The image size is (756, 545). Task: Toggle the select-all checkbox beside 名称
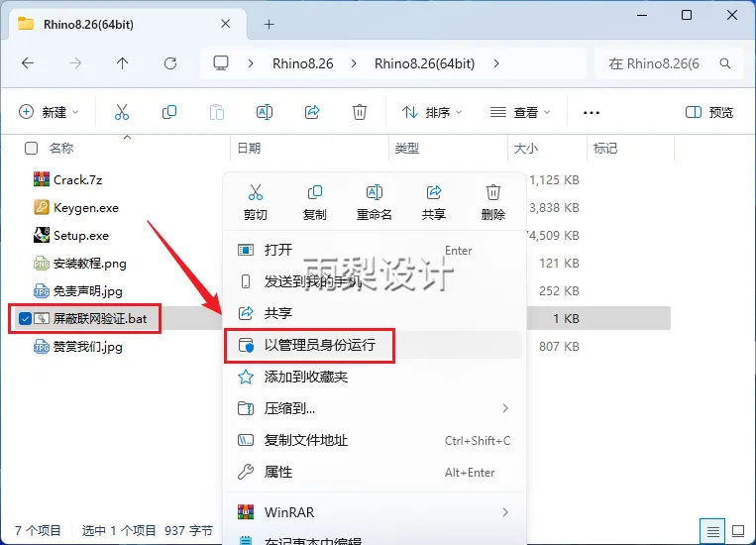31,148
